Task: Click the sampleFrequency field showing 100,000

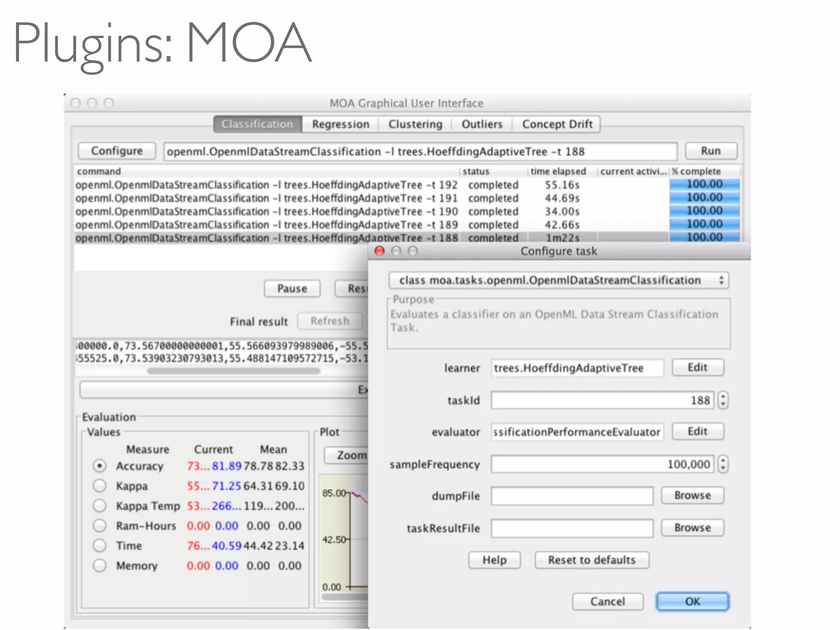Action: point(603,464)
